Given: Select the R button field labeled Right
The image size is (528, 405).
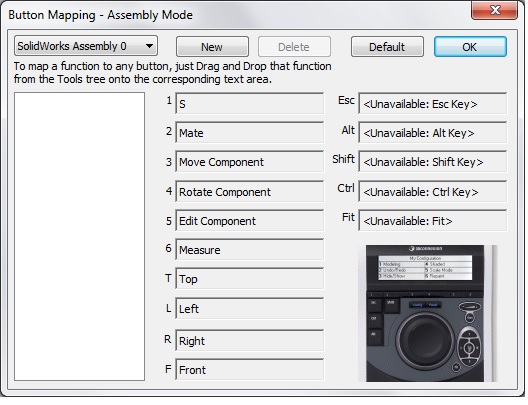Looking at the screenshot, I should tap(250, 341).
